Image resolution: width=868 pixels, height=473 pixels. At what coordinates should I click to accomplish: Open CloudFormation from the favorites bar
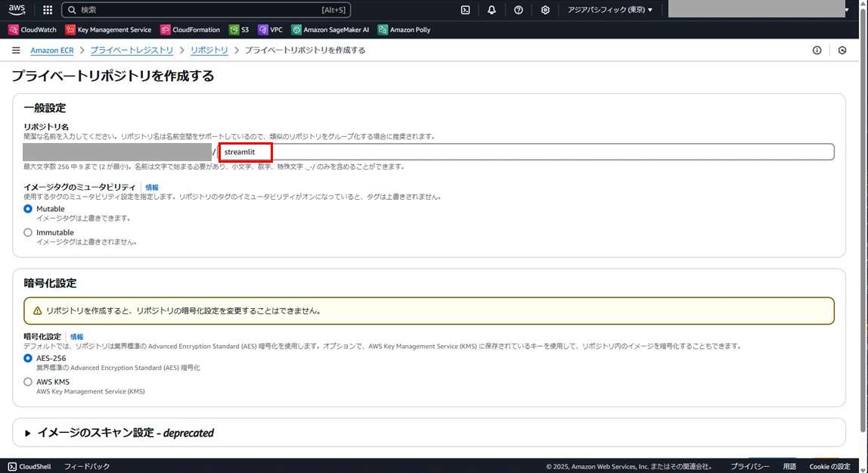tap(190, 30)
